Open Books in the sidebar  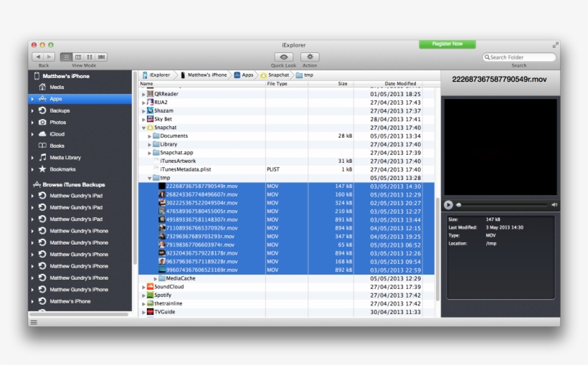click(57, 146)
